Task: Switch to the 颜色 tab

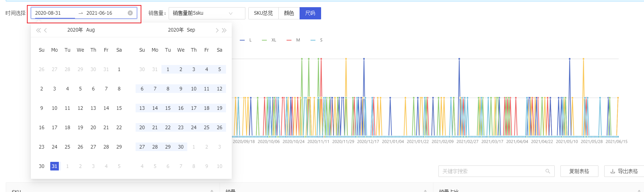Action: click(x=289, y=13)
